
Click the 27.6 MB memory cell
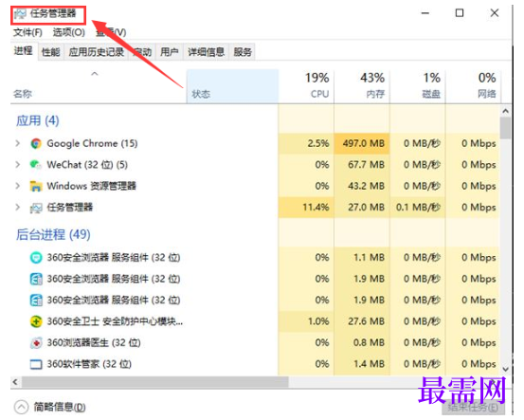coord(362,321)
